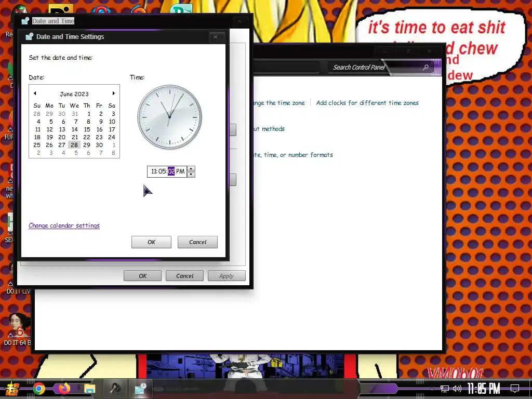Click the network icon in system tray

445,389
